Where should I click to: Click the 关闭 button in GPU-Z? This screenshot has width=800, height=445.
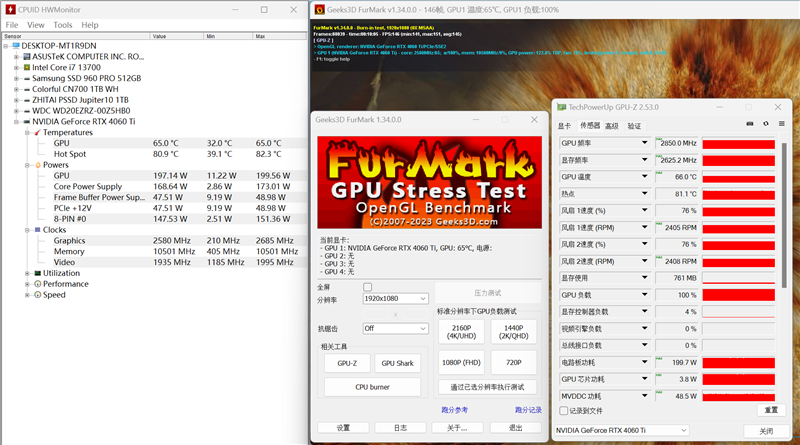click(x=766, y=431)
